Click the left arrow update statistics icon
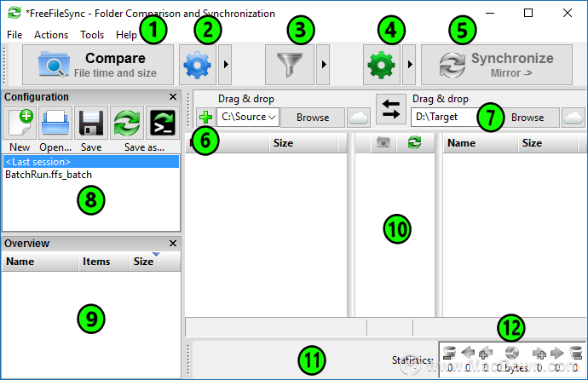Viewport: 588px width, 380px height. pos(468,353)
